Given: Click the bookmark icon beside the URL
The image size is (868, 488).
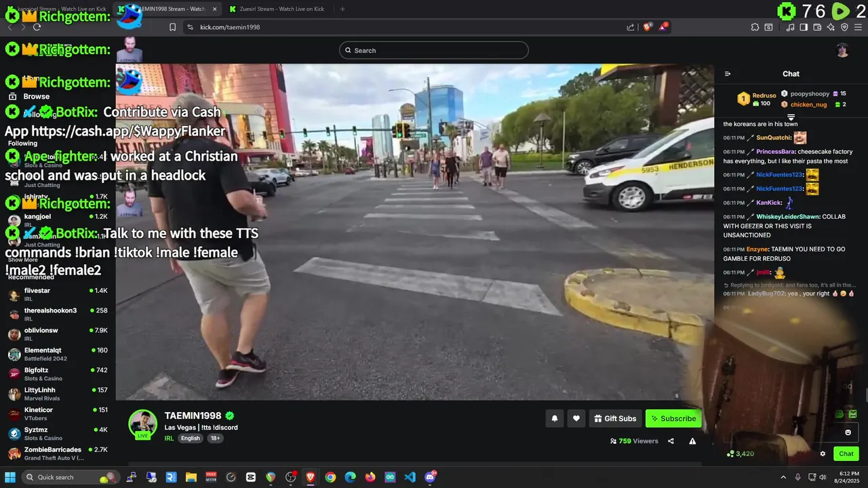Looking at the screenshot, I should pos(172,27).
